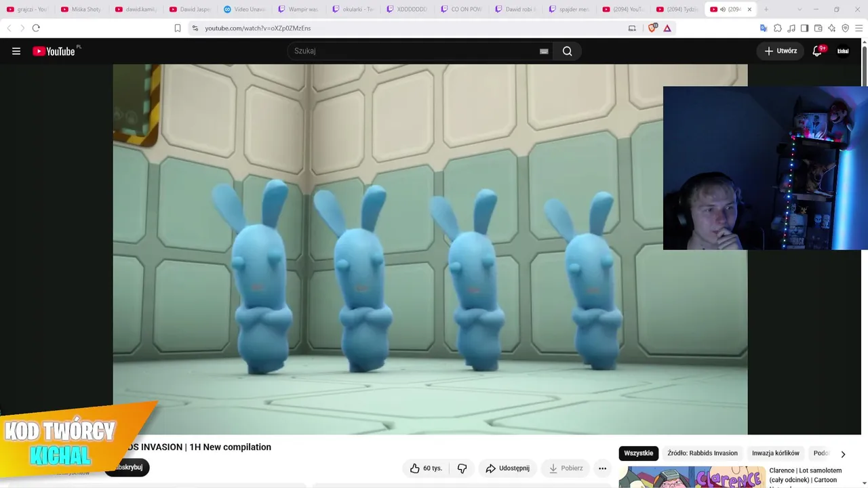Bookmark this page with the bookmark icon
Screen dimensions: 868x488
(178, 28)
